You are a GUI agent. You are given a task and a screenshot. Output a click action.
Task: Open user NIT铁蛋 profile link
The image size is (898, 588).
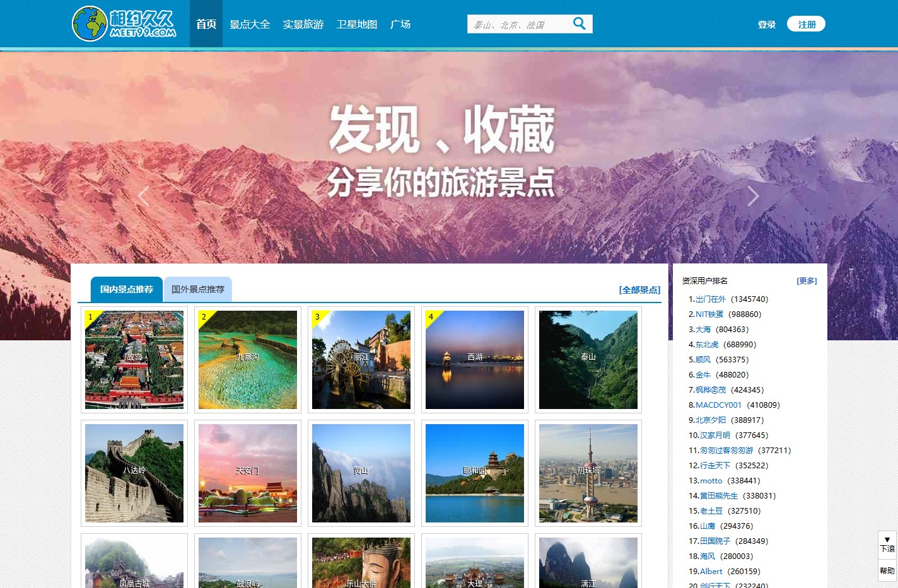[709, 314]
